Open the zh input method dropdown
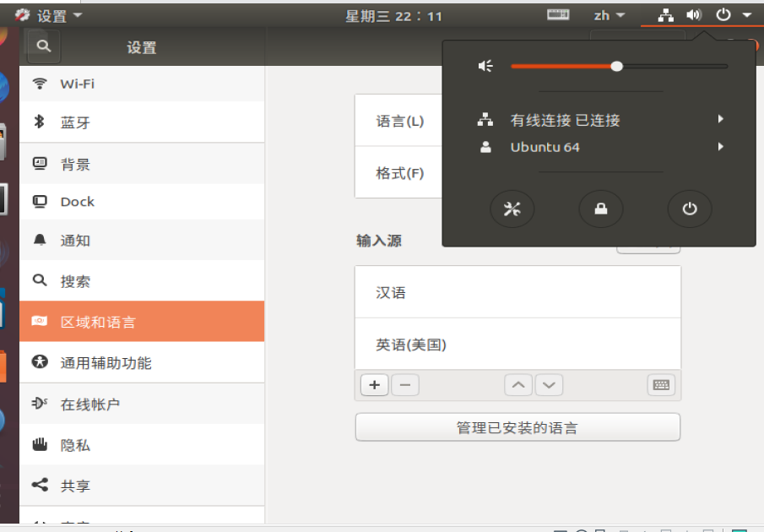 click(609, 15)
